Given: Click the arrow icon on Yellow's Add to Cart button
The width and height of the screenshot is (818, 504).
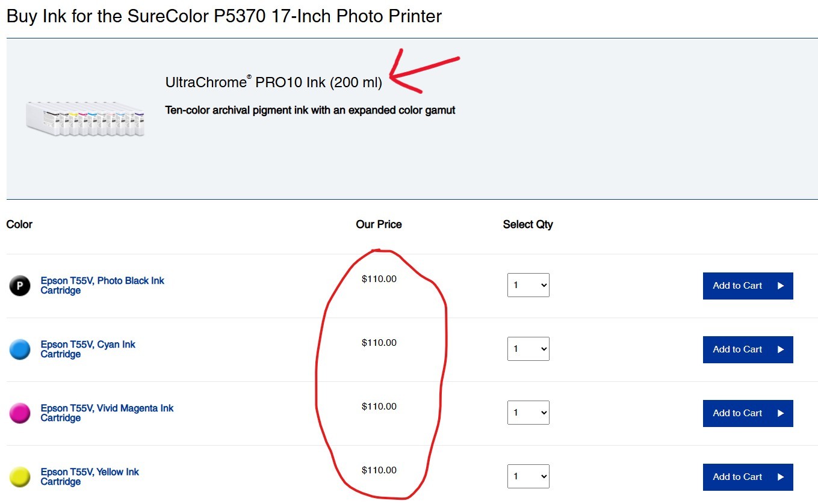Looking at the screenshot, I should click(x=780, y=477).
